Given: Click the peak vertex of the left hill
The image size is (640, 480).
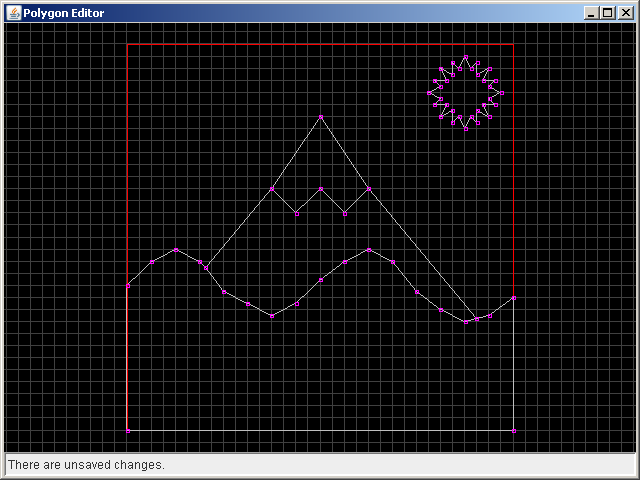Looking at the screenshot, I should tap(176, 249).
